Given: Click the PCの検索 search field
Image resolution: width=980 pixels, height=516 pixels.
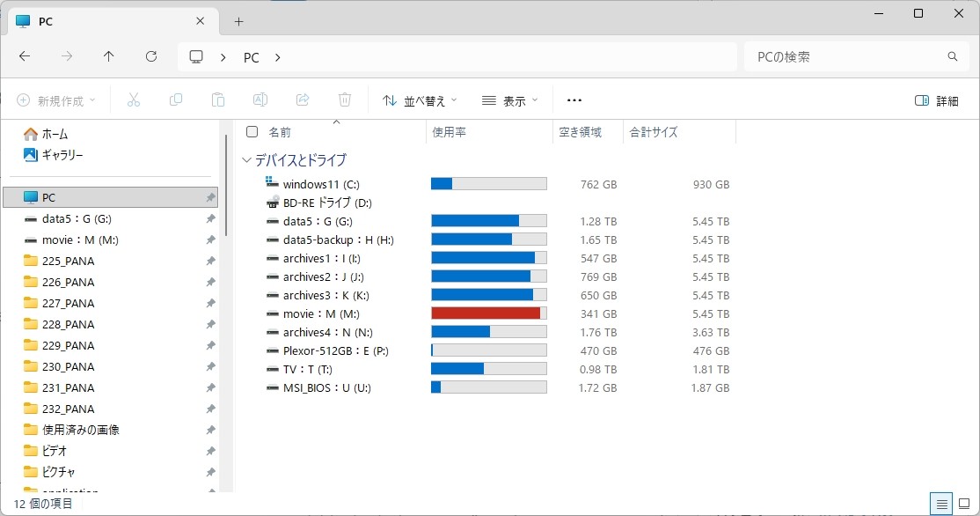Looking at the screenshot, I should tap(845, 56).
